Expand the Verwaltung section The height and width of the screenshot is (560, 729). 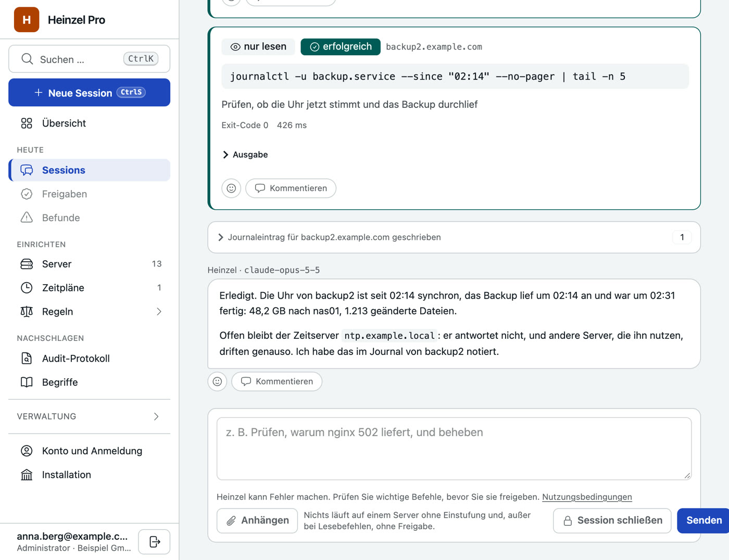tap(90, 416)
